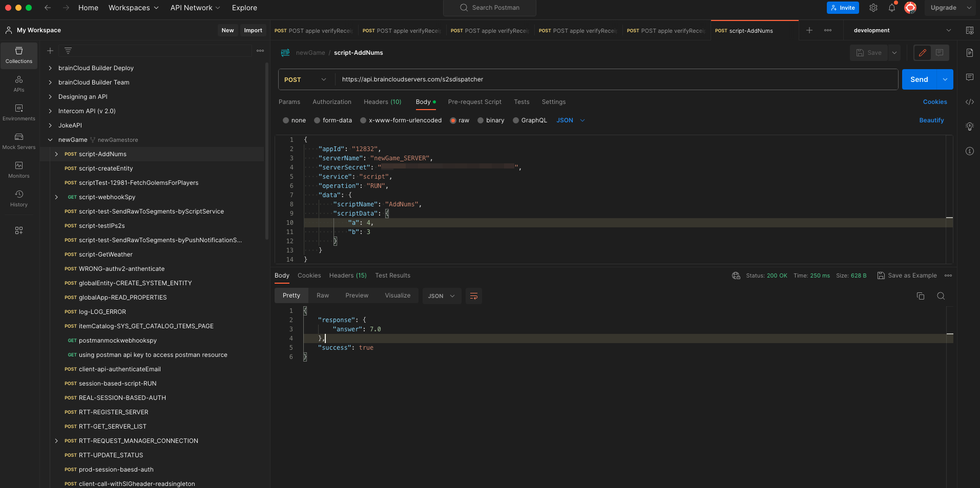
Task: Select the none body type
Action: tap(286, 120)
